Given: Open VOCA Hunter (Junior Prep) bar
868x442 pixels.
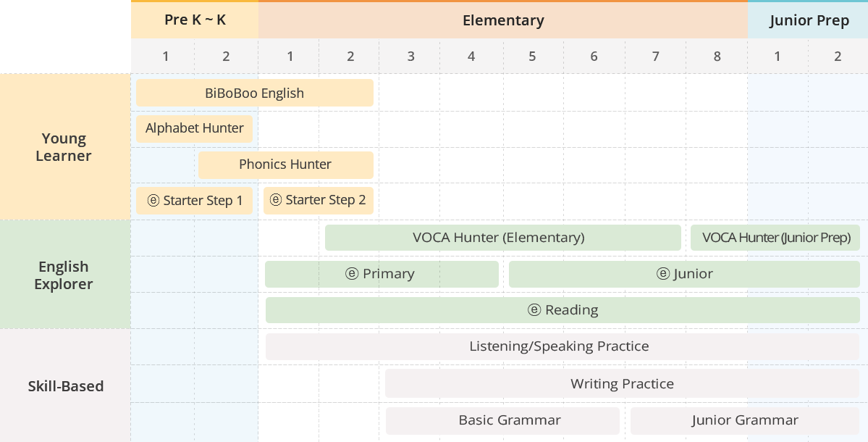Looking at the screenshot, I should click(x=775, y=238).
